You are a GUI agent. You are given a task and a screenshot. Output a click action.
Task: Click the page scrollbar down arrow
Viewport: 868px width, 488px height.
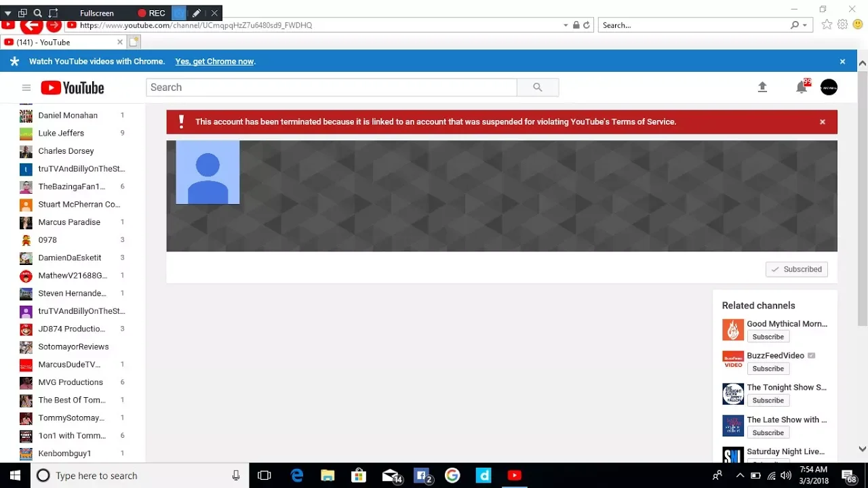(863, 449)
